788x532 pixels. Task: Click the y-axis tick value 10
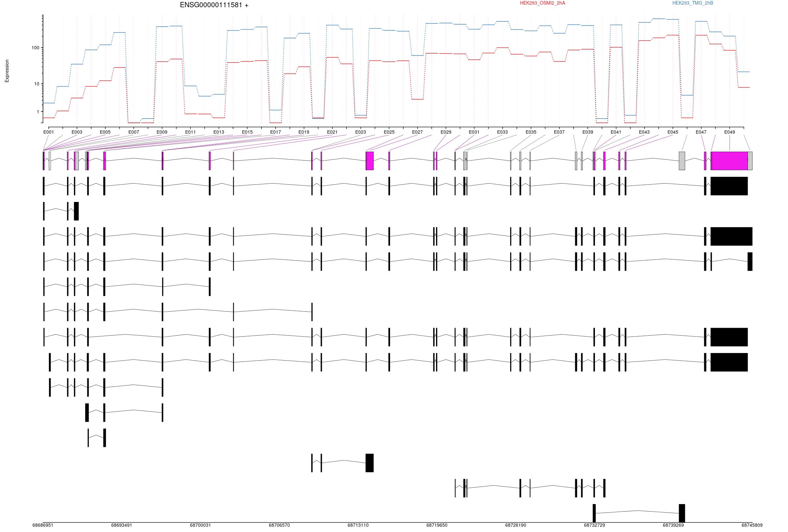(x=37, y=84)
